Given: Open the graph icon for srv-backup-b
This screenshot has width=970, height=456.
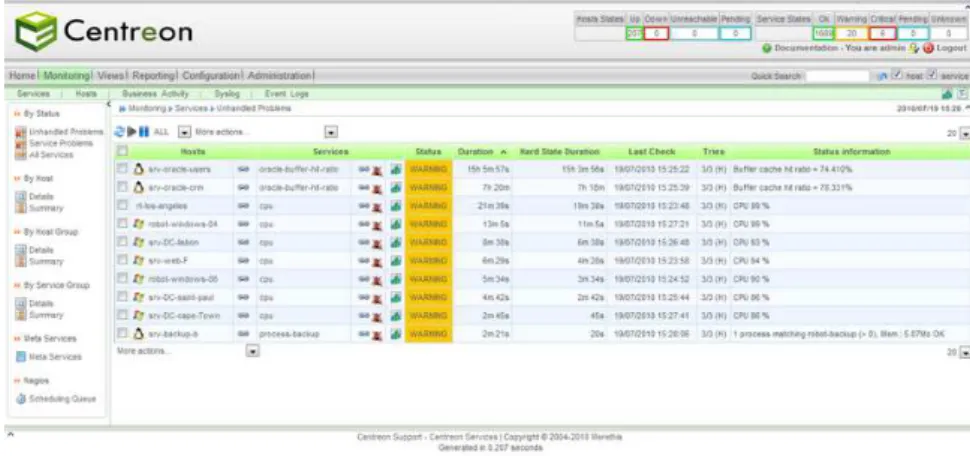Looking at the screenshot, I should (396, 335).
